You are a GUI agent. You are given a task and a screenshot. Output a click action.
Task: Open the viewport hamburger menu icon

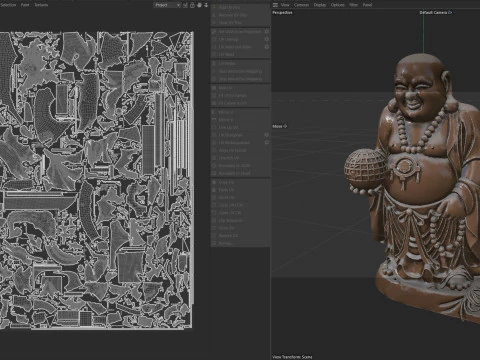[x=275, y=5]
